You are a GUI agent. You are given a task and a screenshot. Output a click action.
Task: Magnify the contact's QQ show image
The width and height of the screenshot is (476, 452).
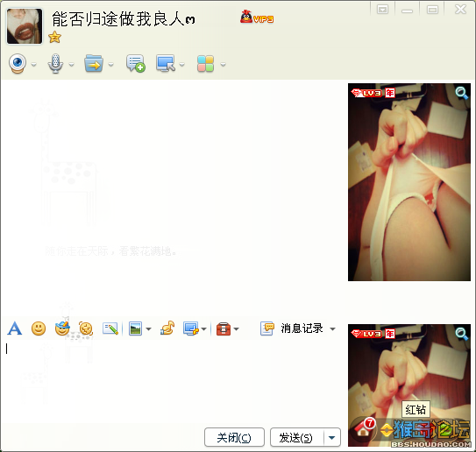461,93
